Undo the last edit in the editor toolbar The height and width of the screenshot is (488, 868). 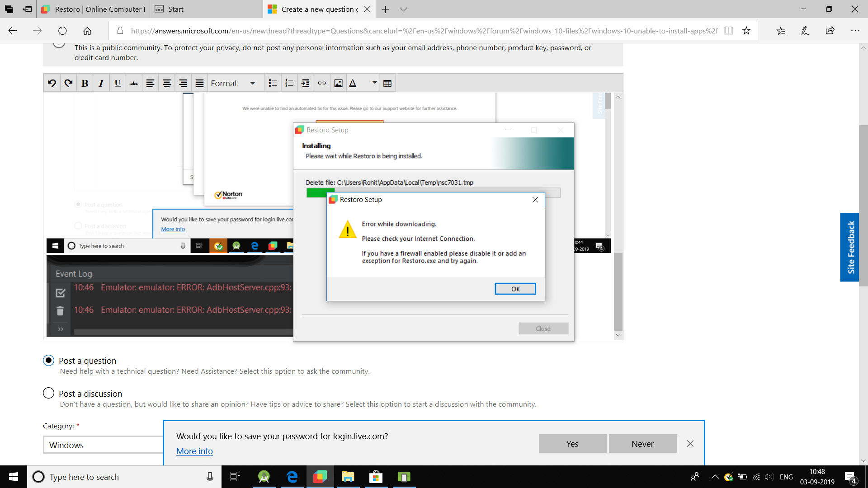52,83
